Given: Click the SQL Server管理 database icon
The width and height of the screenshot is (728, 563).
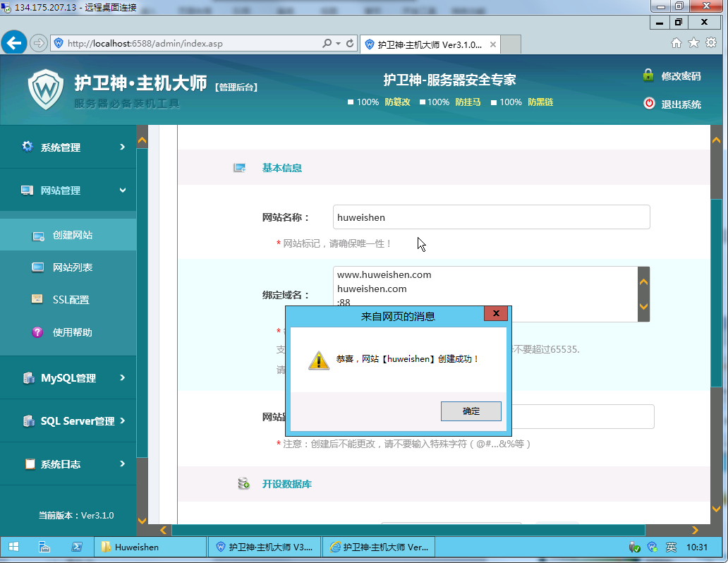Looking at the screenshot, I should tap(29, 421).
